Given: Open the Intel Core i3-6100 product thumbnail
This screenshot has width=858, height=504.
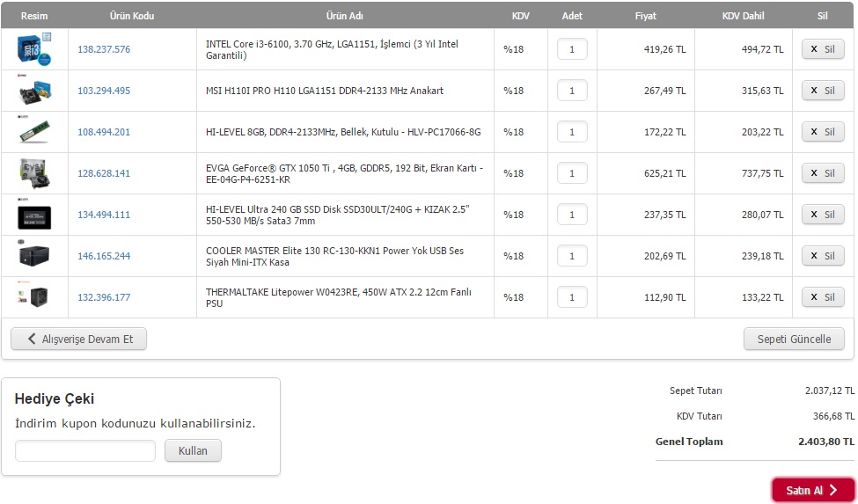Looking at the screenshot, I should pos(34,49).
